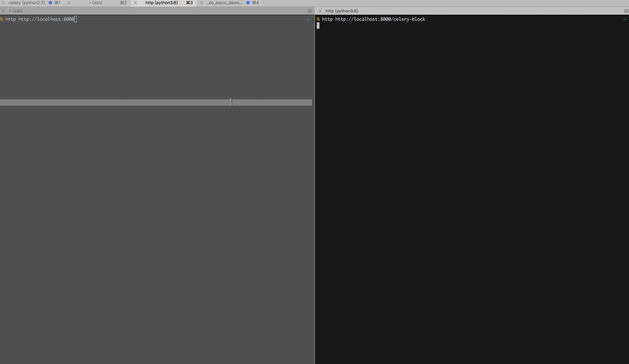Click the gray split divider in the left pane
629x364 pixels.
(x=157, y=103)
